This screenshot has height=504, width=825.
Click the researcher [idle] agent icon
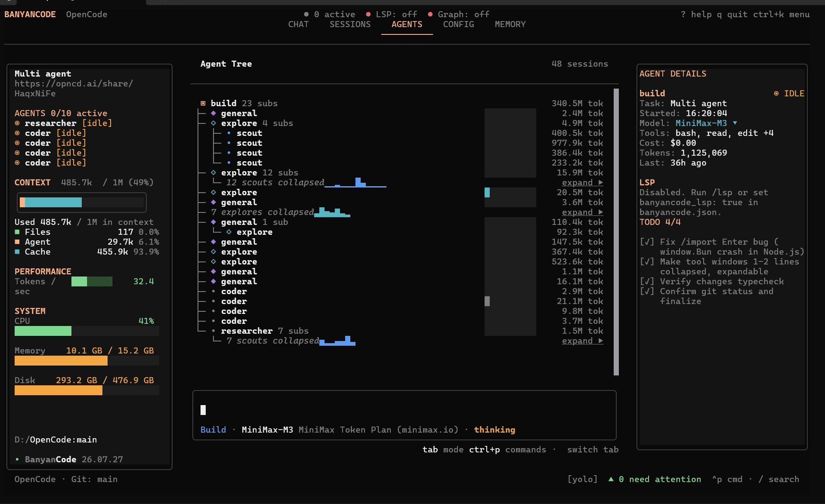click(x=17, y=123)
